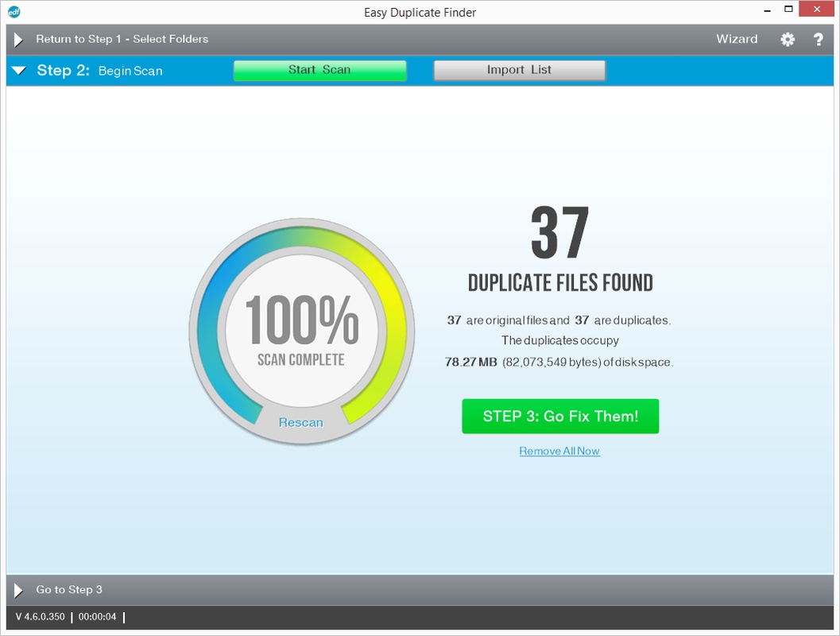Click the 100% scan progress dial
The width and height of the screenshot is (840, 636).
click(302, 331)
